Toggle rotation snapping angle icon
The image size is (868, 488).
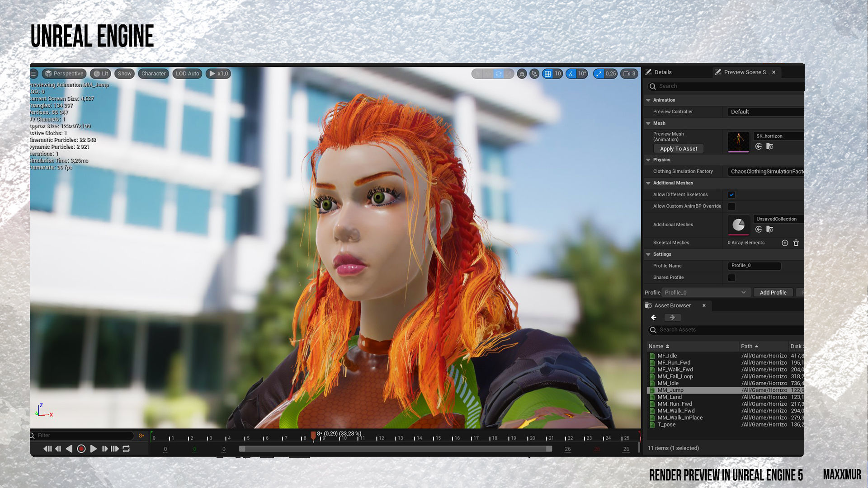571,74
